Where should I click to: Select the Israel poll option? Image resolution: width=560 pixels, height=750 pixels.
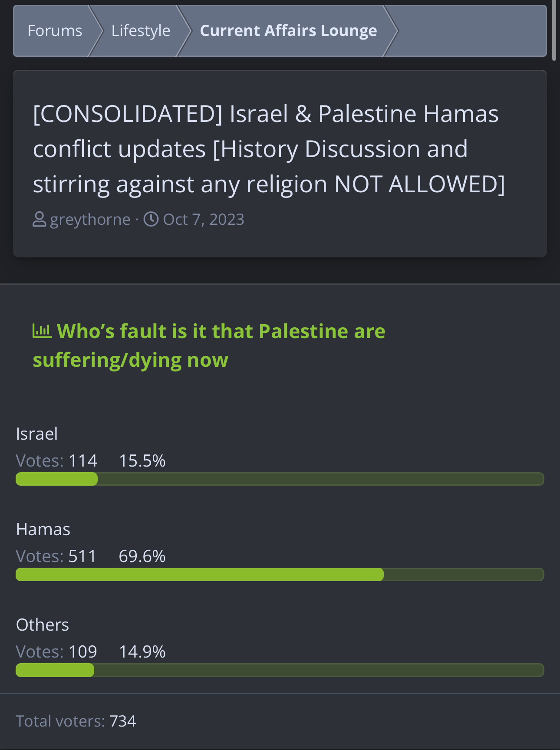[37, 434]
